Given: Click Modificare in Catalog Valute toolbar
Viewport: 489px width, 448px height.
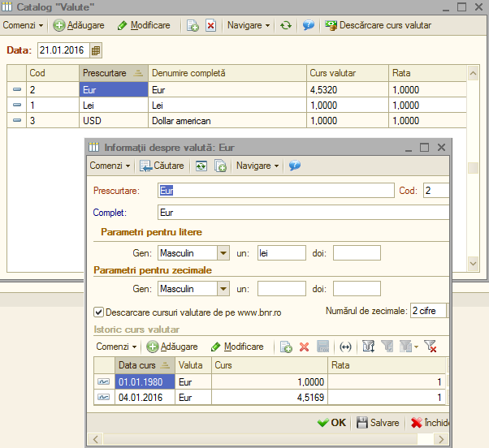Looking at the screenshot, I should pos(144,25).
